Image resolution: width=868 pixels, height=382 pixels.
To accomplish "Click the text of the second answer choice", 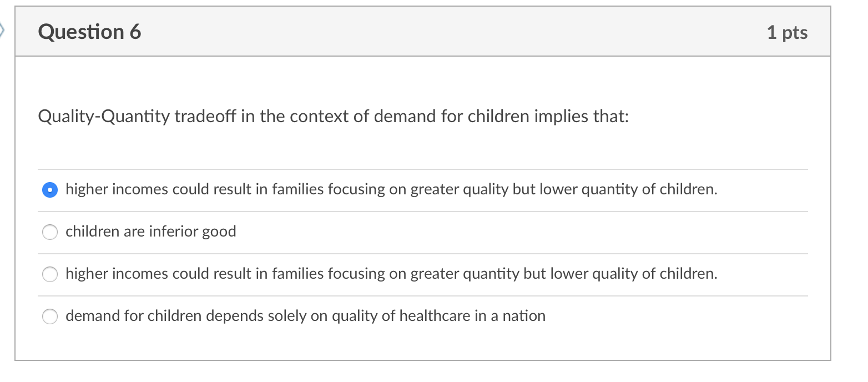I will (x=151, y=232).
